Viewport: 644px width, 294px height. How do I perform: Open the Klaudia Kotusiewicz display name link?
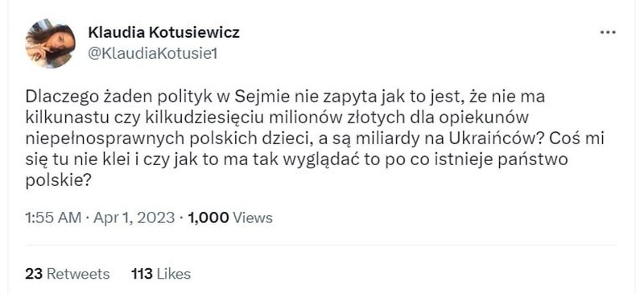tap(163, 32)
